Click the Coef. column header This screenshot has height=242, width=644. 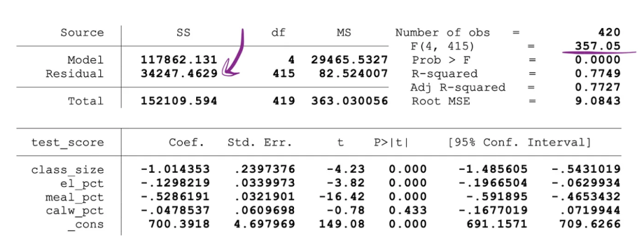pos(187,142)
